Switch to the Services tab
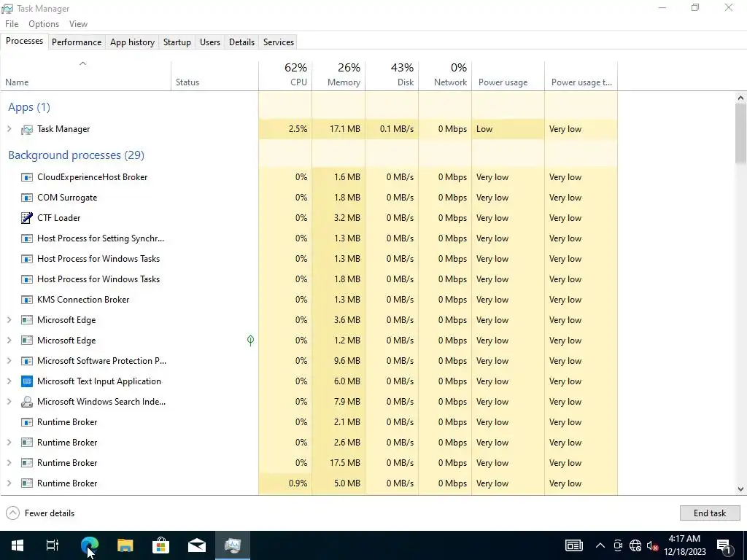Viewport: 747px width, 560px height. point(279,42)
